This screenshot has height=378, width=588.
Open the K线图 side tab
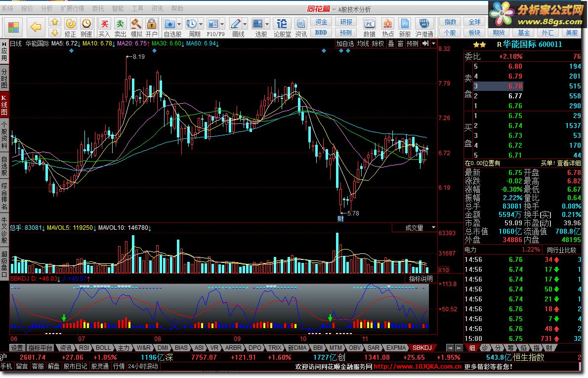click(x=4, y=105)
